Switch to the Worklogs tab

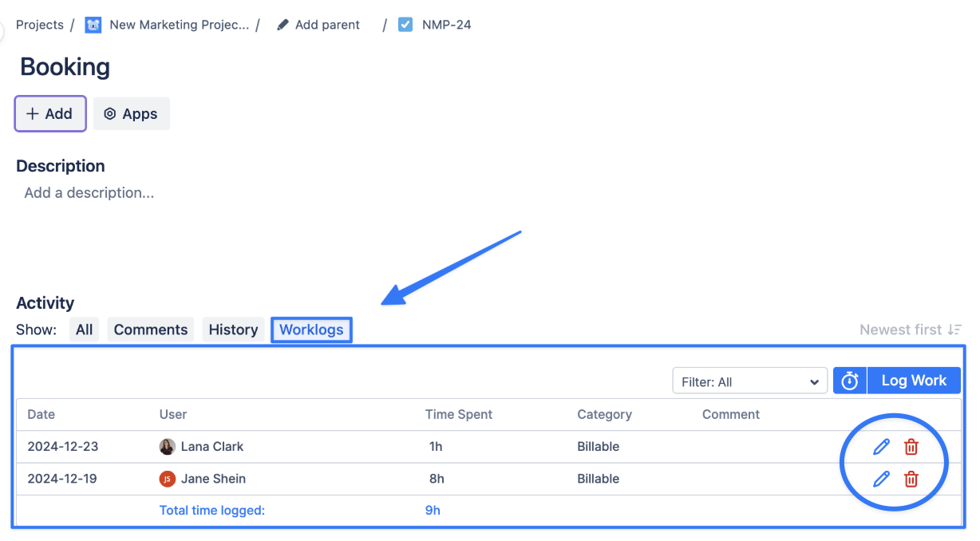311,330
